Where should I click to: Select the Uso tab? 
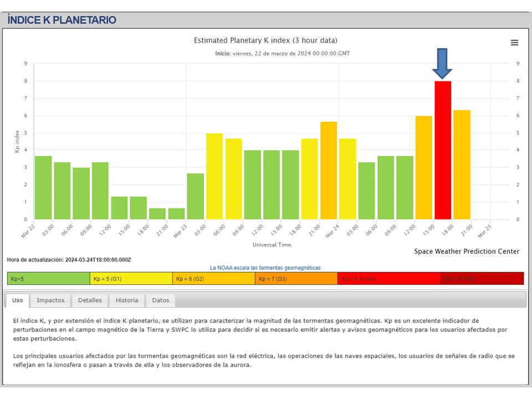pos(17,300)
